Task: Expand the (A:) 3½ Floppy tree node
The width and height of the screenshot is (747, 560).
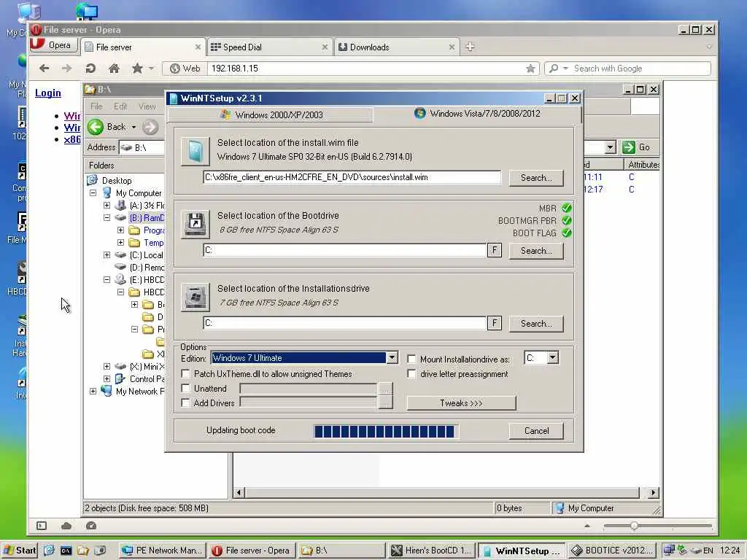Action: coord(107,205)
